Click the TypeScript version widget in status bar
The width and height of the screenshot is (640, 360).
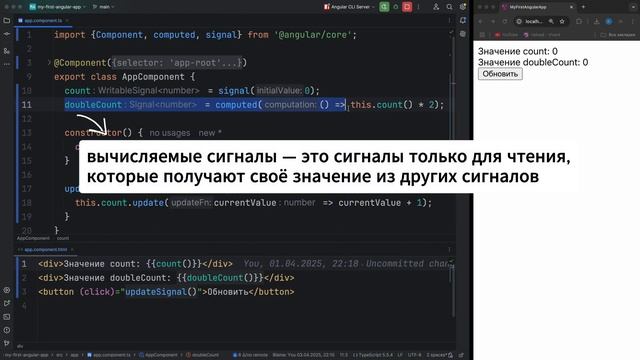(372, 355)
